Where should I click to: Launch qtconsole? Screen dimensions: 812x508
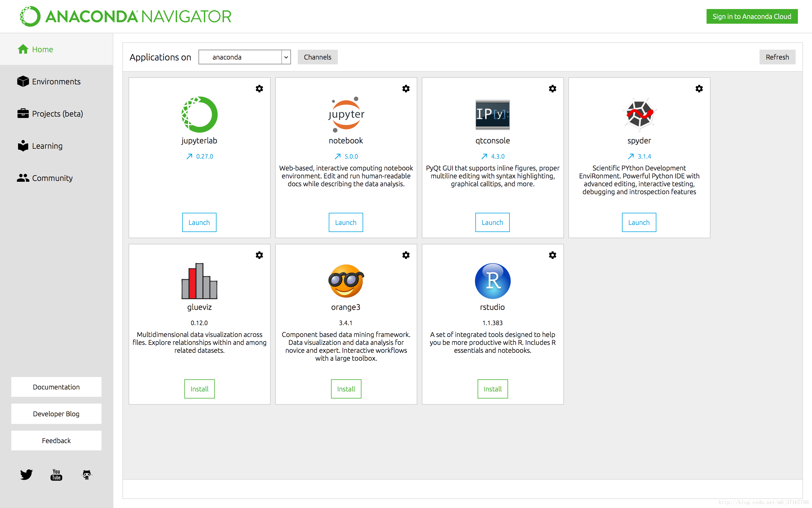click(x=493, y=222)
